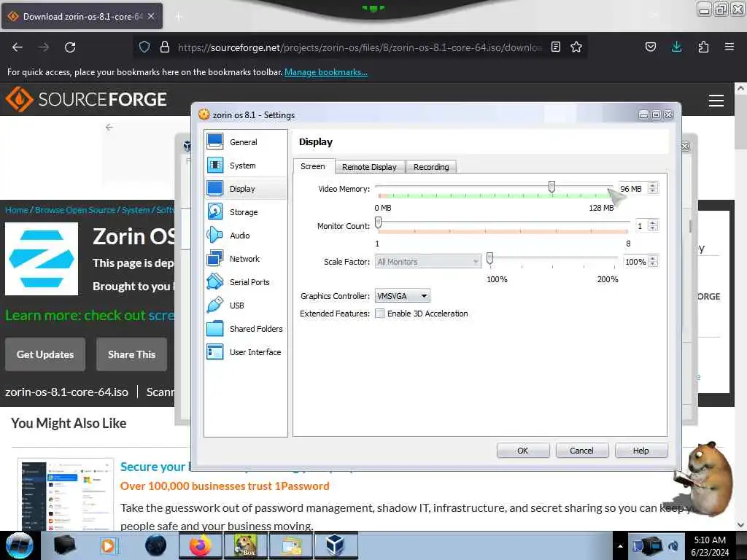747x560 pixels.
Task: Click the Video Memory slider handle
Action: coord(551,186)
